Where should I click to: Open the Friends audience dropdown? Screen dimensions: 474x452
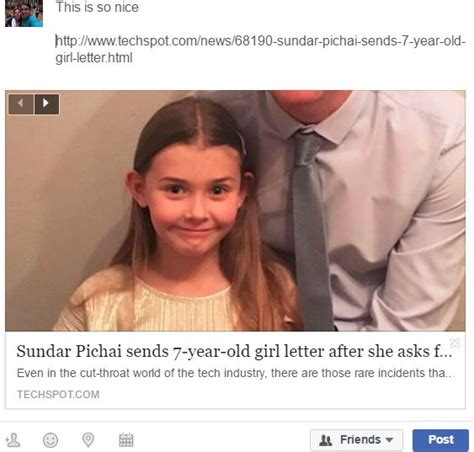tap(356, 440)
